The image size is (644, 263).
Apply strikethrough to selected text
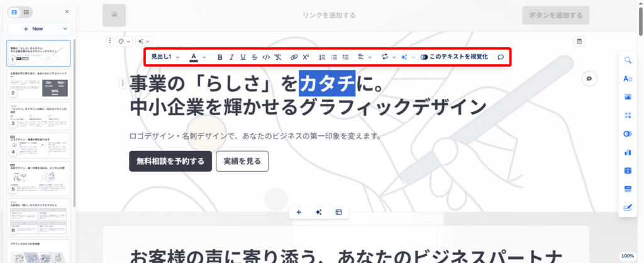[x=254, y=57]
